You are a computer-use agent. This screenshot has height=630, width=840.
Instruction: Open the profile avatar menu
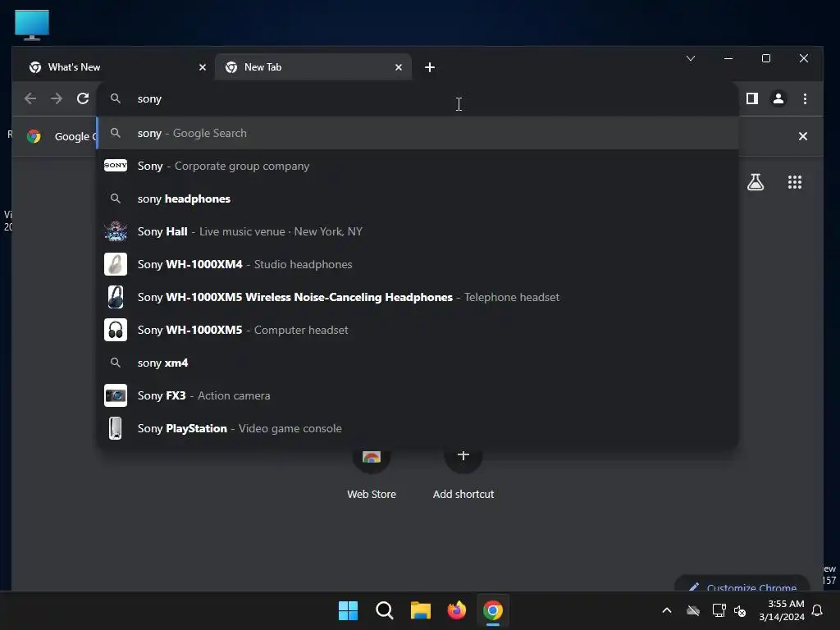coord(778,98)
